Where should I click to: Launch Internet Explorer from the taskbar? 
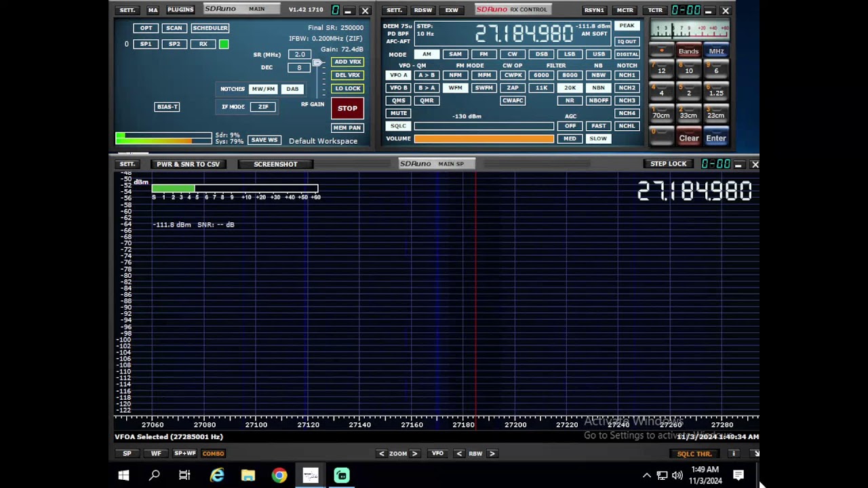tap(217, 476)
